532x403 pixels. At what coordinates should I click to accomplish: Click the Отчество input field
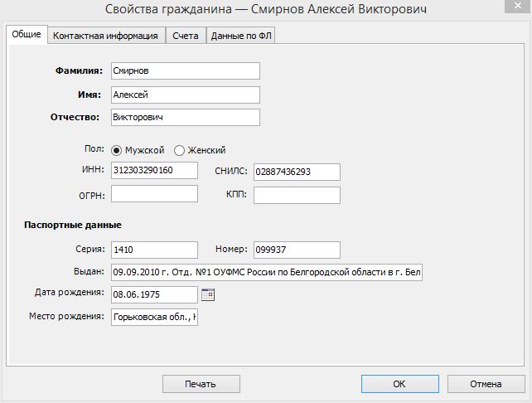click(185, 117)
